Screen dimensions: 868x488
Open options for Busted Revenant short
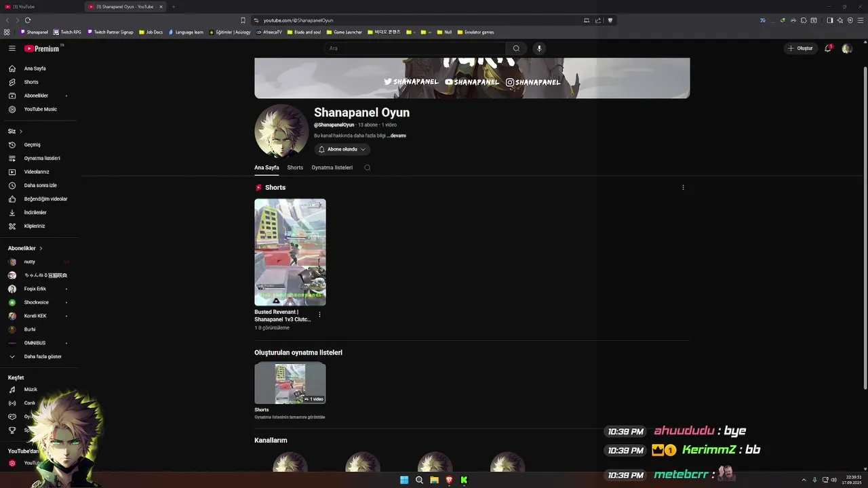click(319, 314)
